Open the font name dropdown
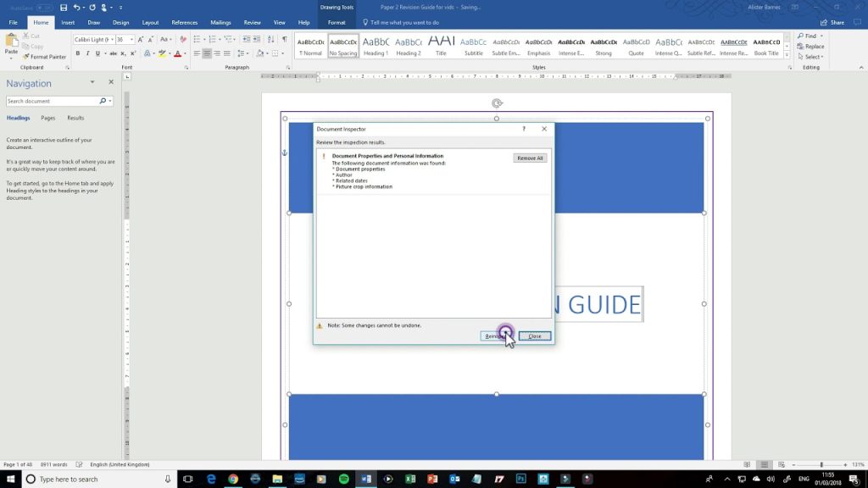Viewport: 868px width, 488px height. tap(111, 40)
